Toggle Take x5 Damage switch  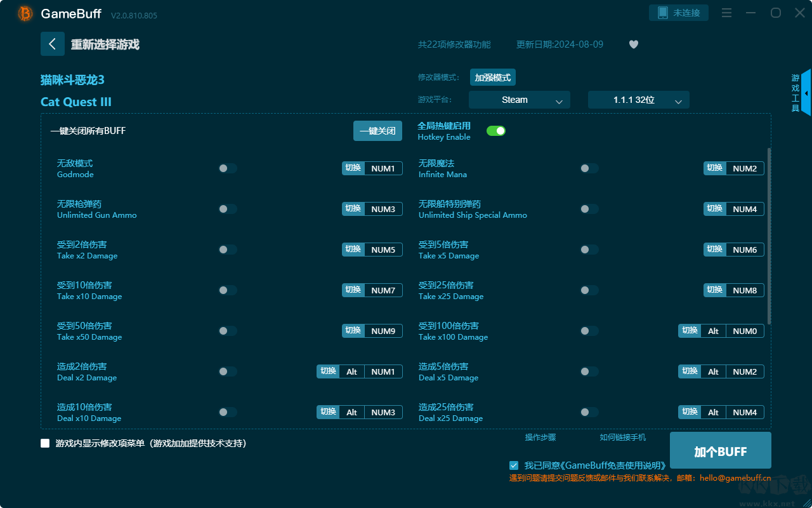589,250
